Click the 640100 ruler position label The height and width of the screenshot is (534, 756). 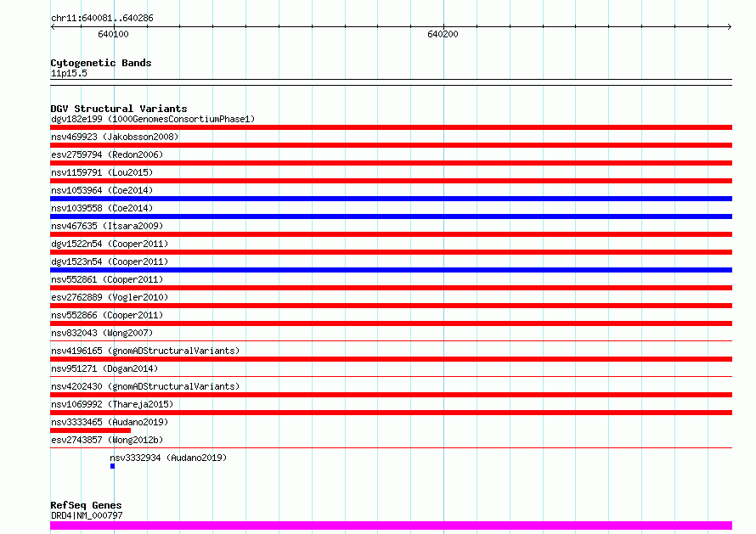pyautogui.click(x=113, y=34)
